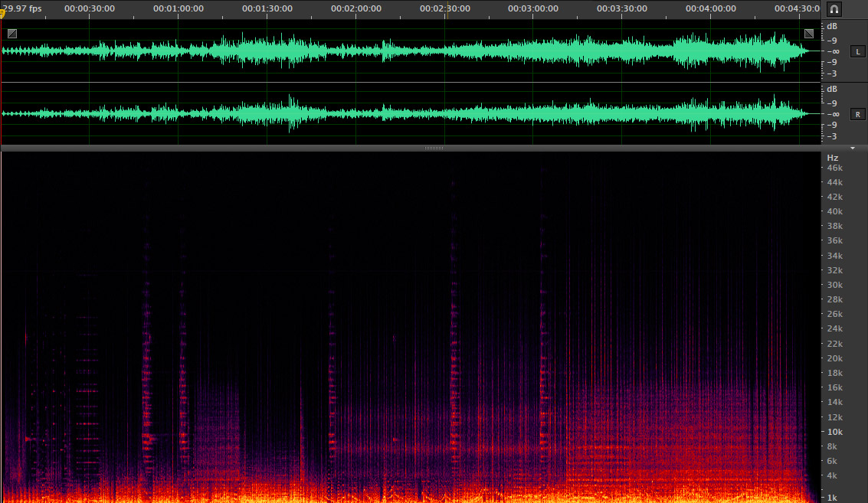This screenshot has width=868, height=503.
Task: Click the 36k label on the frequency scale
Action: coord(835,240)
